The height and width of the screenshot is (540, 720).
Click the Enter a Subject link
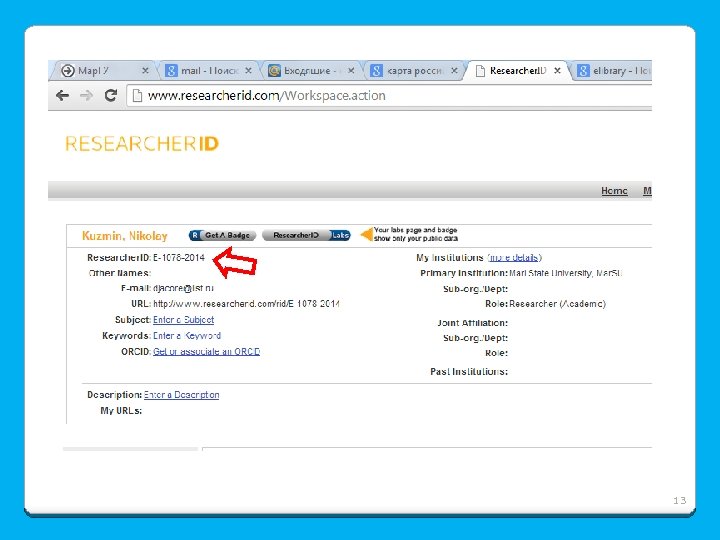tap(183, 320)
